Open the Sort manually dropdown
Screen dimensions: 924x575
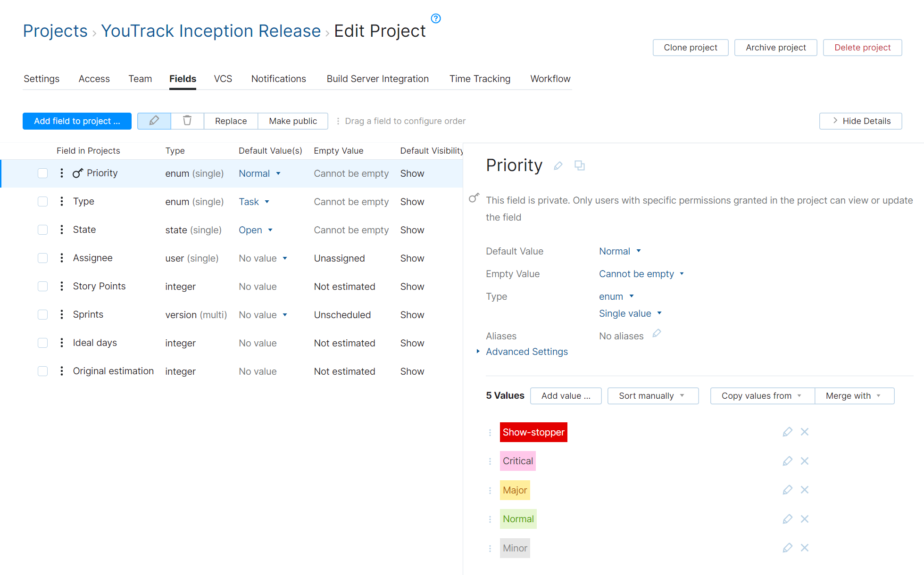tap(653, 395)
